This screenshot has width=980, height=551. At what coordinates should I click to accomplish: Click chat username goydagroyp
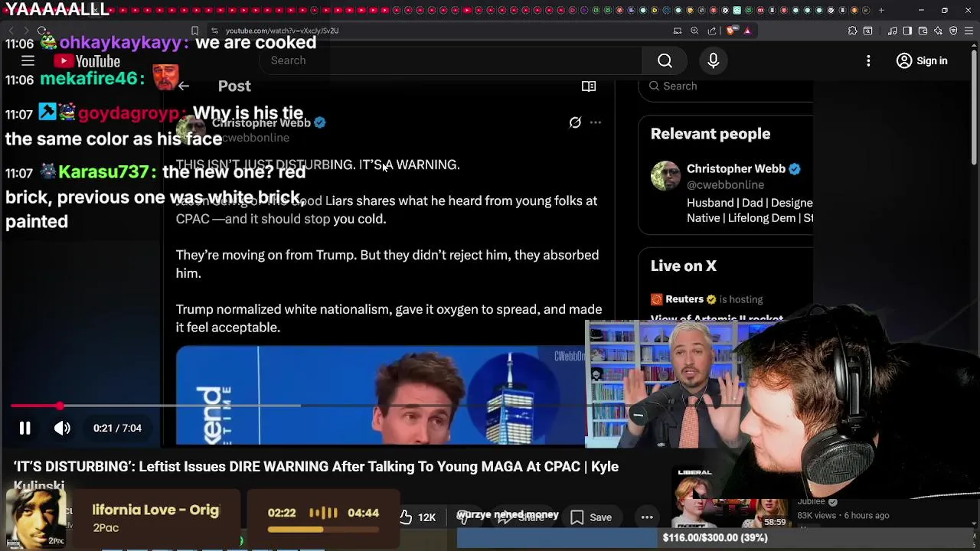click(x=129, y=114)
